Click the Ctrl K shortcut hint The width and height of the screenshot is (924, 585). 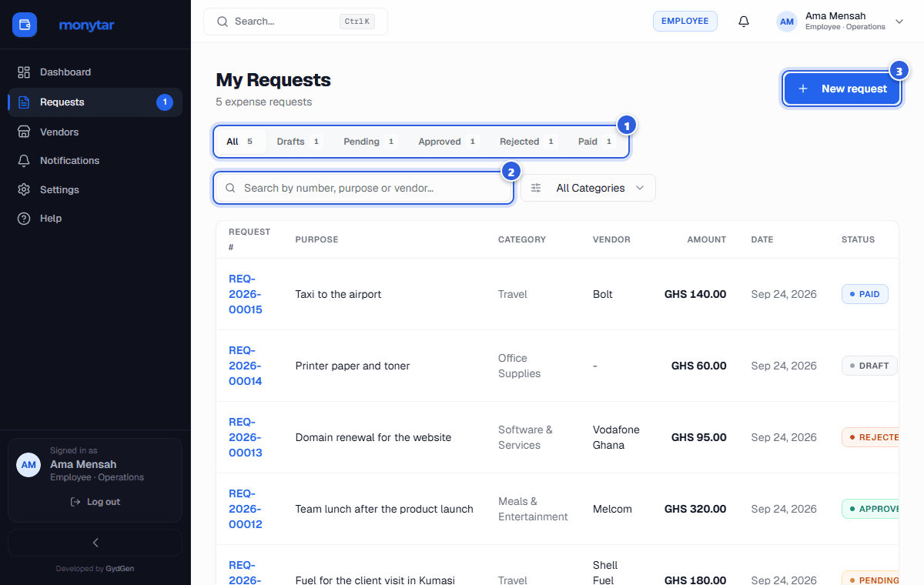click(357, 22)
